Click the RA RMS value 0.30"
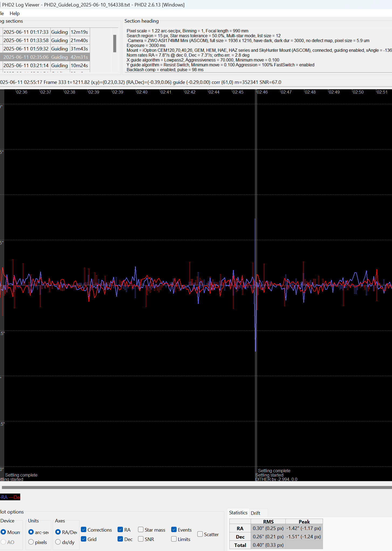392x551 pixels. pos(268,528)
